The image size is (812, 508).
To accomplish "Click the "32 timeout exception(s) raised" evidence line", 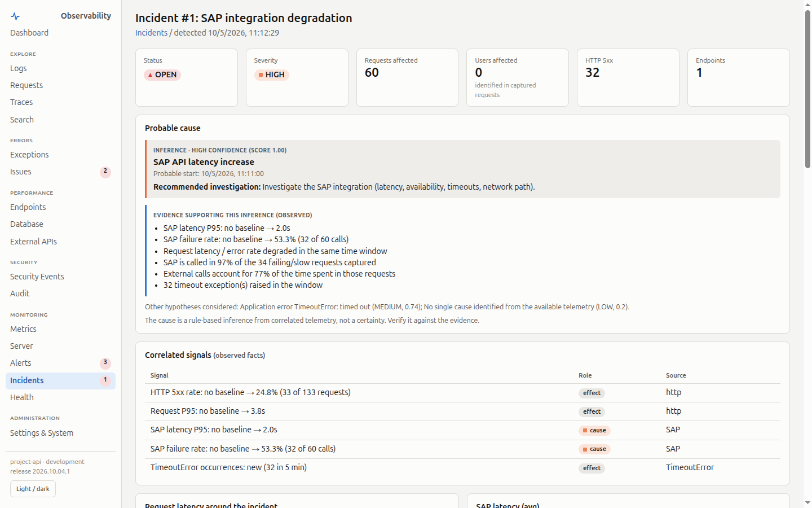I will [243, 285].
